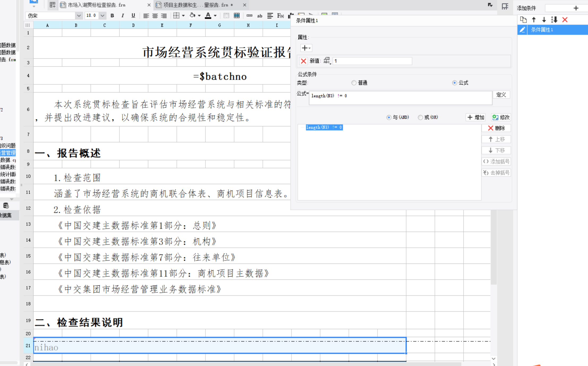Expand the fill color dropdown arrow
This screenshot has height=366, width=588.
pos(199,16)
